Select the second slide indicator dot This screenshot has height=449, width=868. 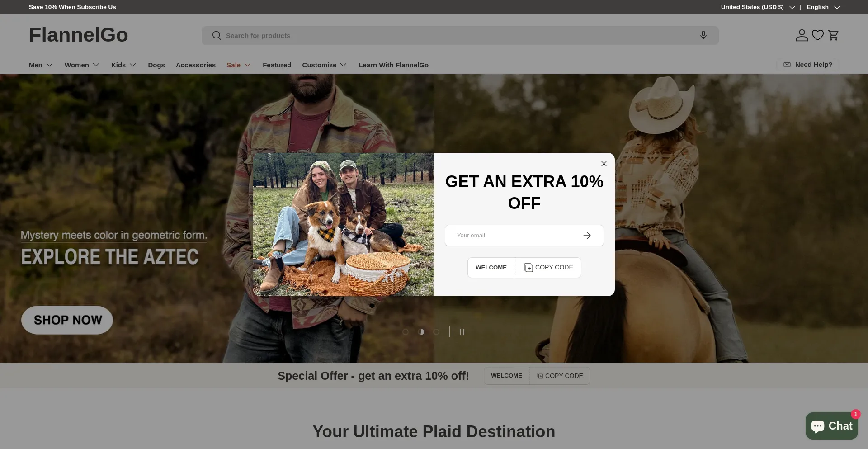421,332
